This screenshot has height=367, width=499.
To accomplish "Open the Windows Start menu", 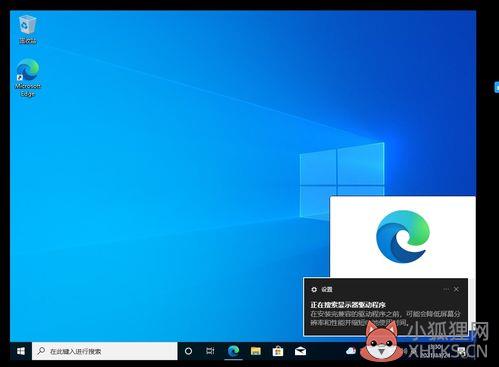I will coord(21,351).
